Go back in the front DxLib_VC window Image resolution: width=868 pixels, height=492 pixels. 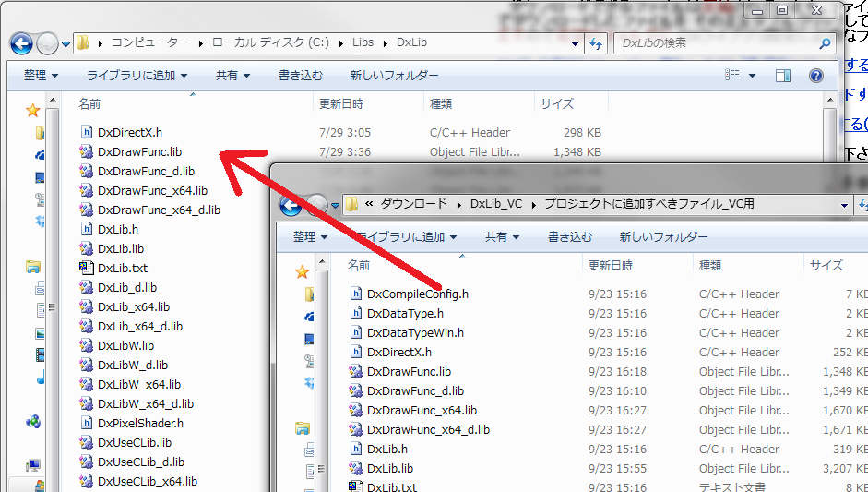click(x=291, y=206)
